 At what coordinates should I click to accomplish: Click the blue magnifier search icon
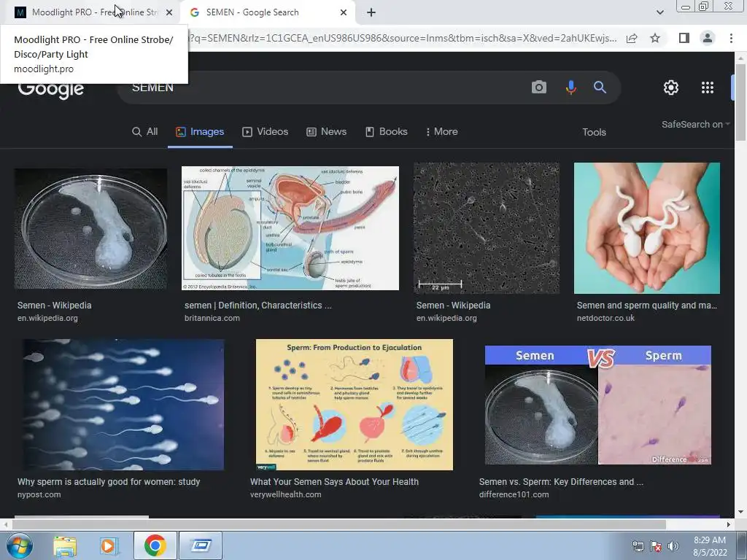coord(600,87)
